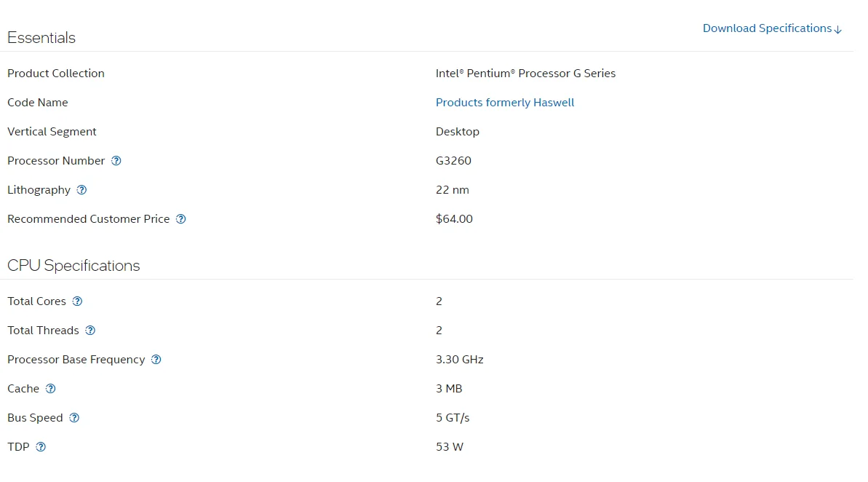Click the Essentials section heading

click(x=41, y=38)
